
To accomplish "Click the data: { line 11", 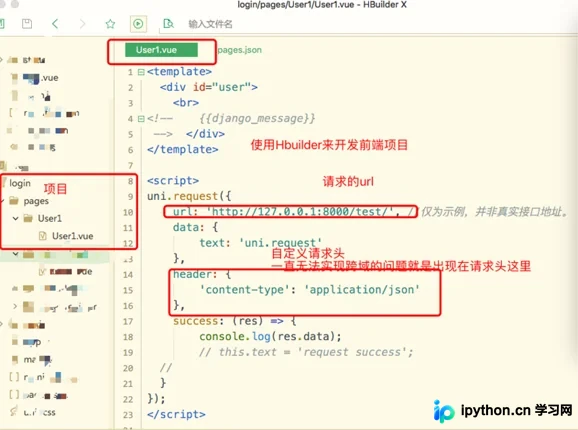I will tap(195, 227).
